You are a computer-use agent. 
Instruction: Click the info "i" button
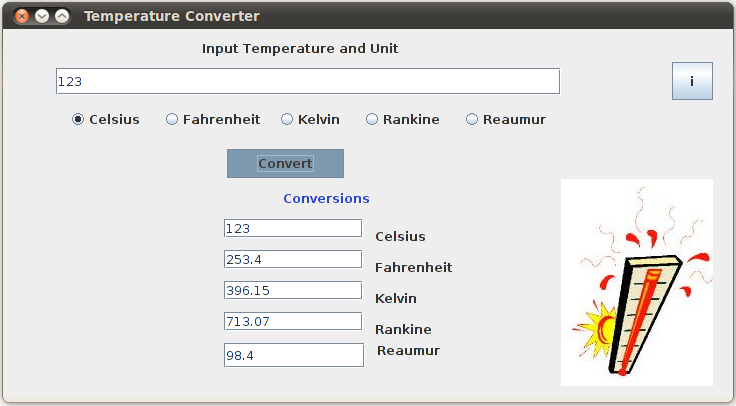click(692, 81)
